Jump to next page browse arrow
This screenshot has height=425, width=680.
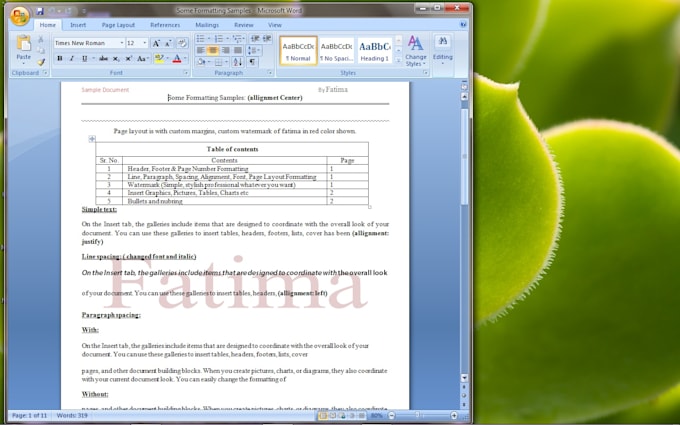click(464, 404)
